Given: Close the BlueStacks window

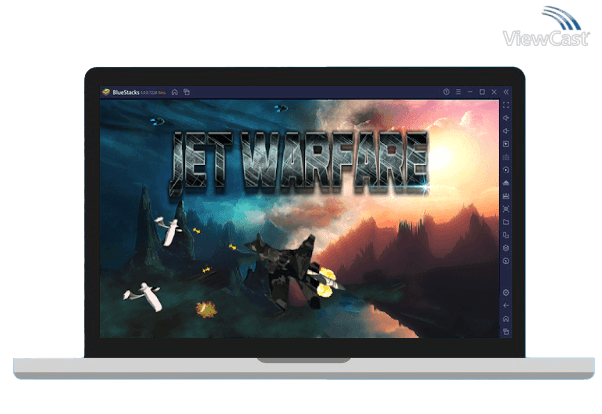Looking at the screenshot, I should (x=494, y=92).
